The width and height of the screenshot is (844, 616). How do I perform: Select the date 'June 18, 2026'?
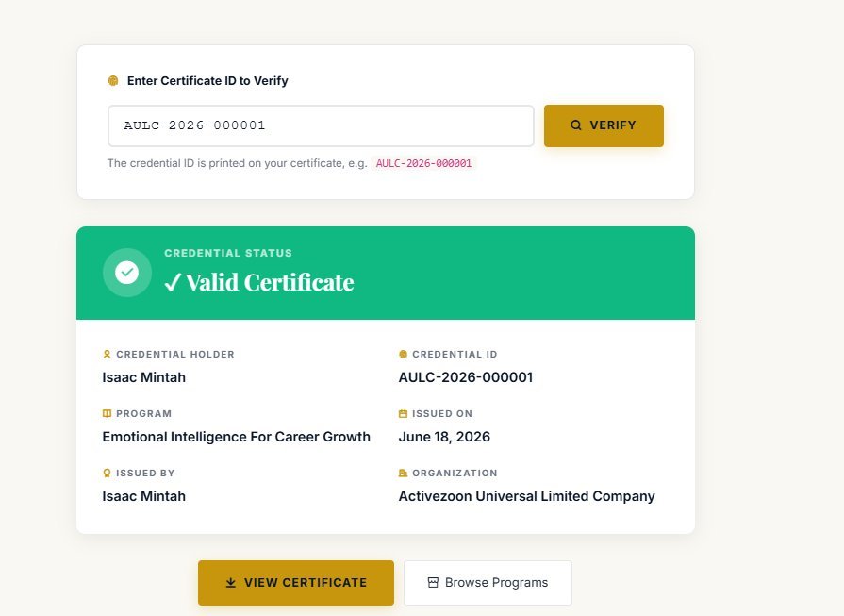pyautogui.click(x=444, y=437)
